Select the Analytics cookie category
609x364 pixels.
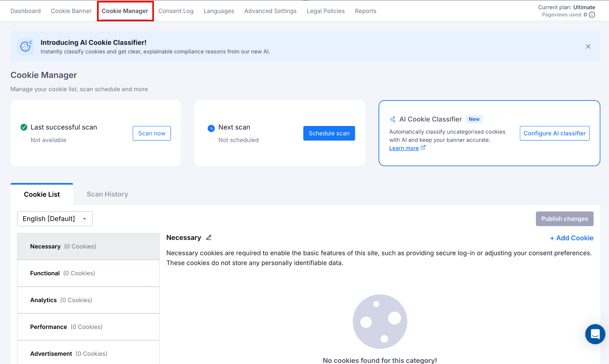88,300
